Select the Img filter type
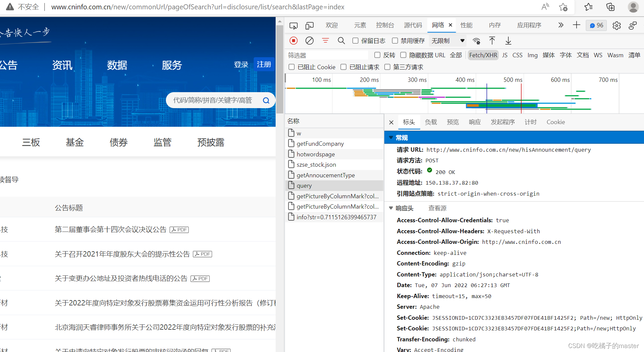 pyautogui.click(x=532, y=55)
